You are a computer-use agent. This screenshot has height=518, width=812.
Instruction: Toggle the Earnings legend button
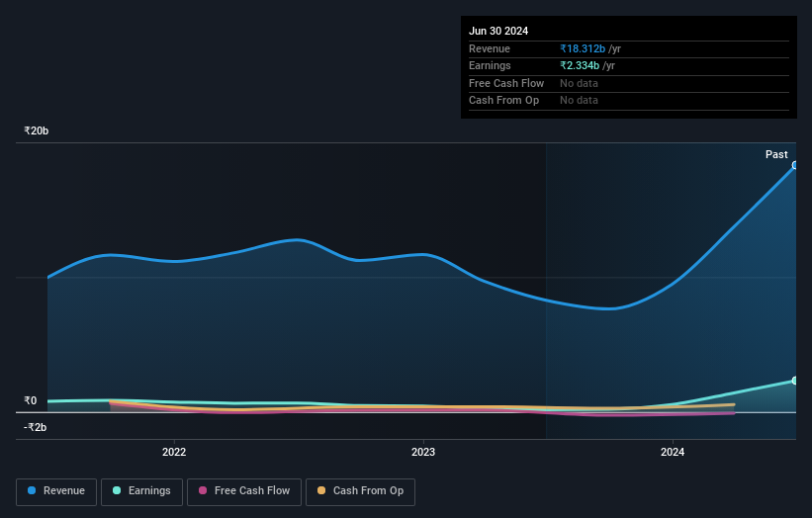(141, 491)
